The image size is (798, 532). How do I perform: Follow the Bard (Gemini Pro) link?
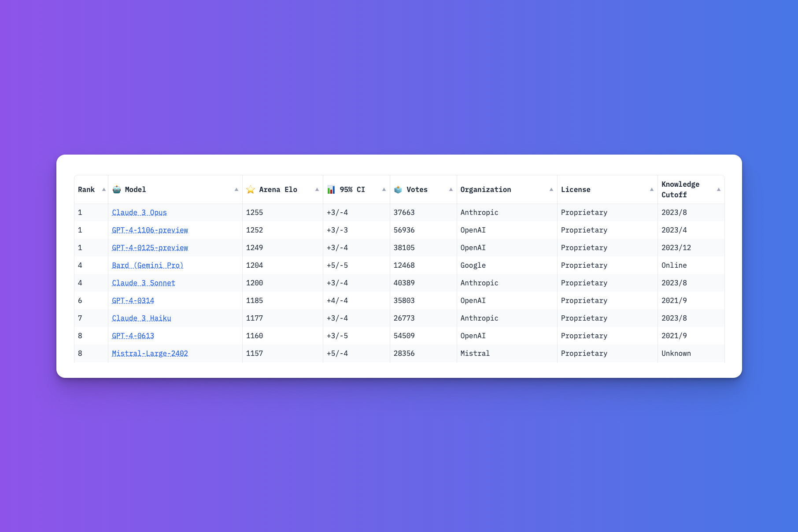click(148, 265)
